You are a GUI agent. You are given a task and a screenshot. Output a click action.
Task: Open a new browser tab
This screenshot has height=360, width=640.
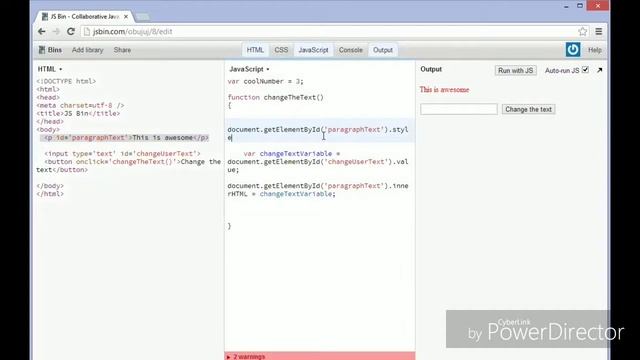click(x=142, y=17)
